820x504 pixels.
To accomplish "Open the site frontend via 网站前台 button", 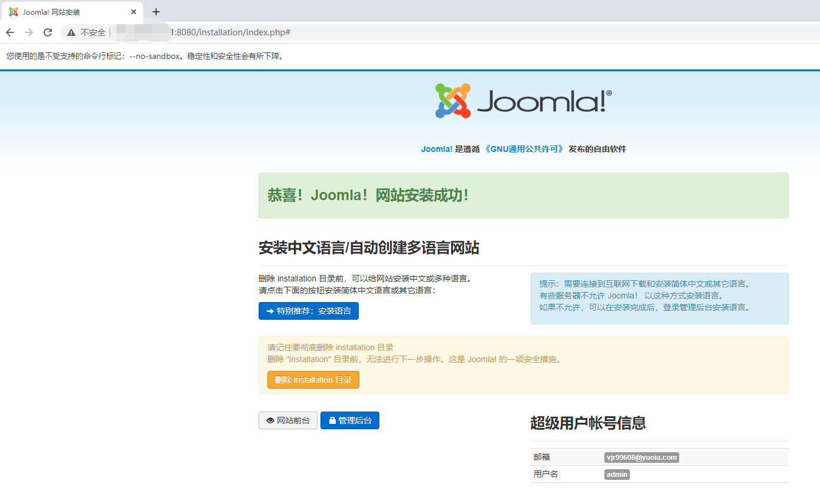I will coord(287,420).
